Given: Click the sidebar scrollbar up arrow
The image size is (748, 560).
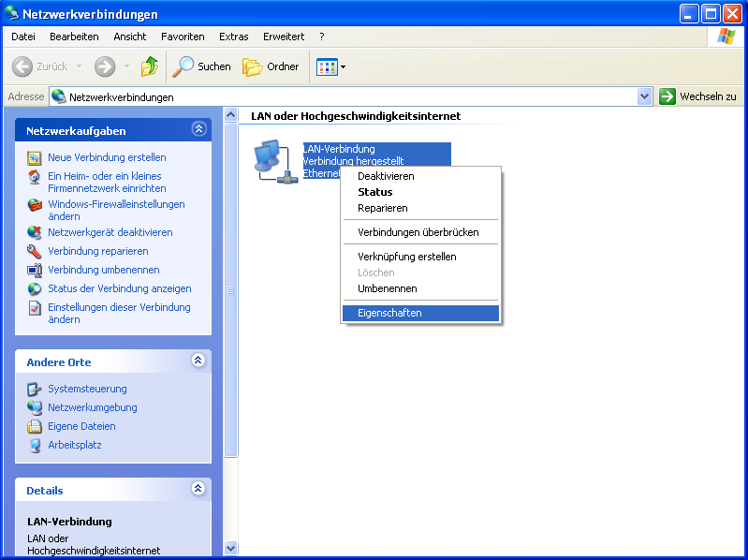Looking at the screenshot, I should 231,114.
